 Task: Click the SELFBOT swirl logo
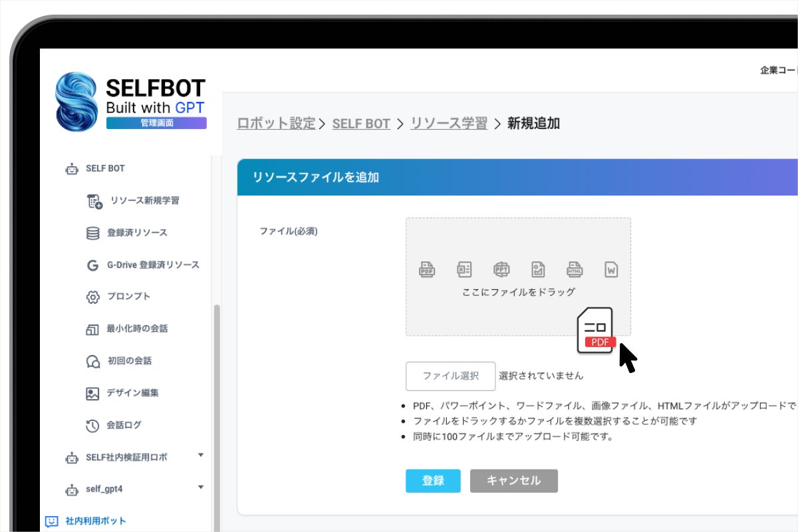[78, 102]
